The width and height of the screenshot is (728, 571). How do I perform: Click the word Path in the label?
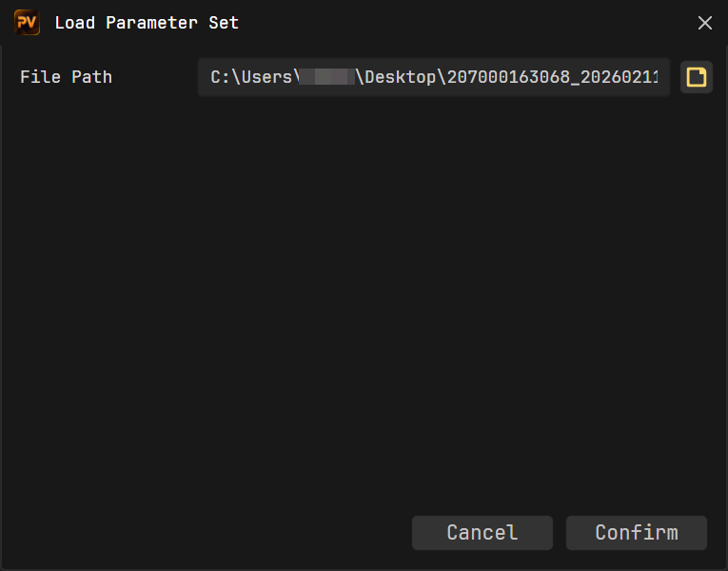point(91,77)
